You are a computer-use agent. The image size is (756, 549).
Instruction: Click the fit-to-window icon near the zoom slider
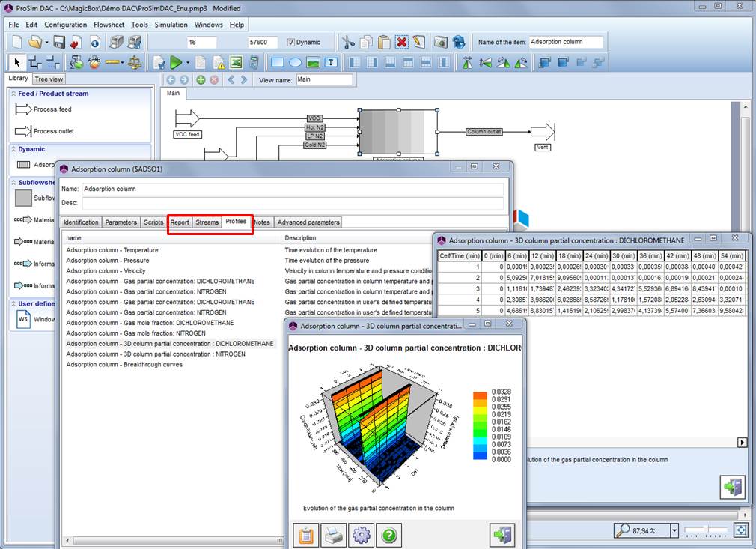(x=740, y=530)
